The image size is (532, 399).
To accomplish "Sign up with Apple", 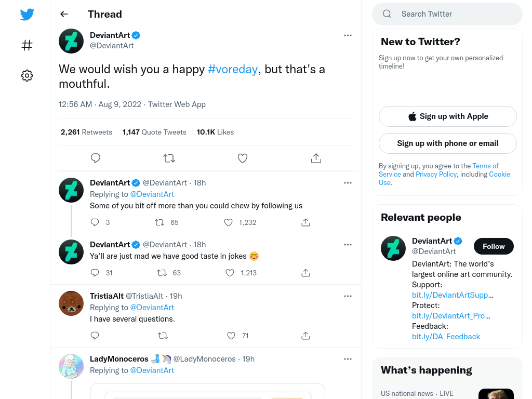I will point(447,116).
